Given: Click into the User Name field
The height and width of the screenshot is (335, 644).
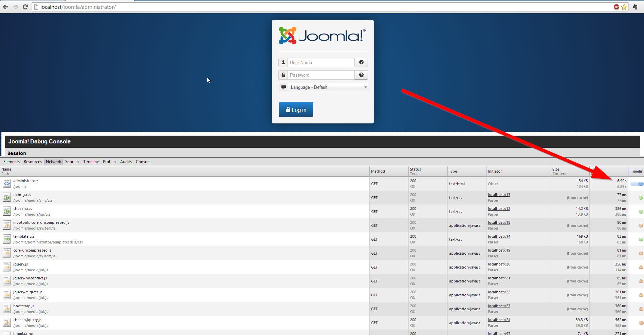Looking at the screenshot, I should pyautogui.click(x=321, y=62).
